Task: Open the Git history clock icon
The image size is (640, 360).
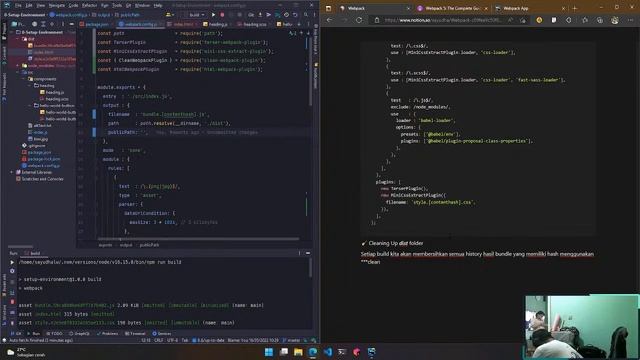Action: coord(286,15)
